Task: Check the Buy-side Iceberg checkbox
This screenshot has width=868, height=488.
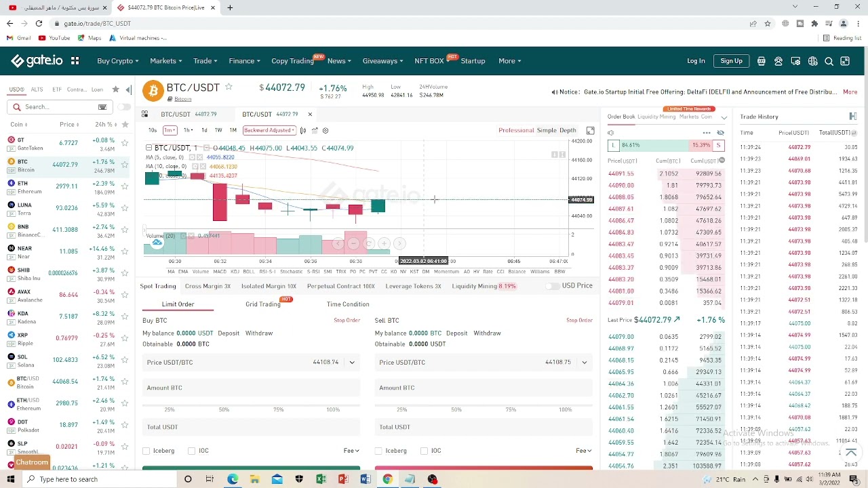Action: coord(146,451)
